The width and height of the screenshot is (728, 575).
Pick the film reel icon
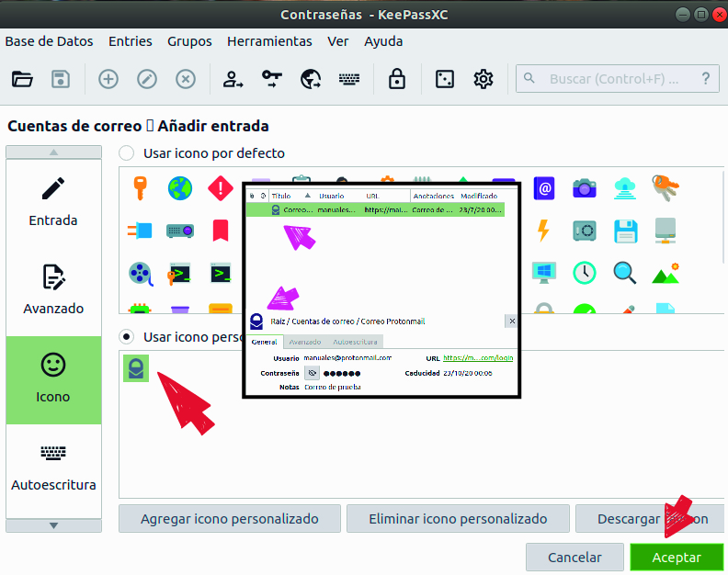[141, 274]
